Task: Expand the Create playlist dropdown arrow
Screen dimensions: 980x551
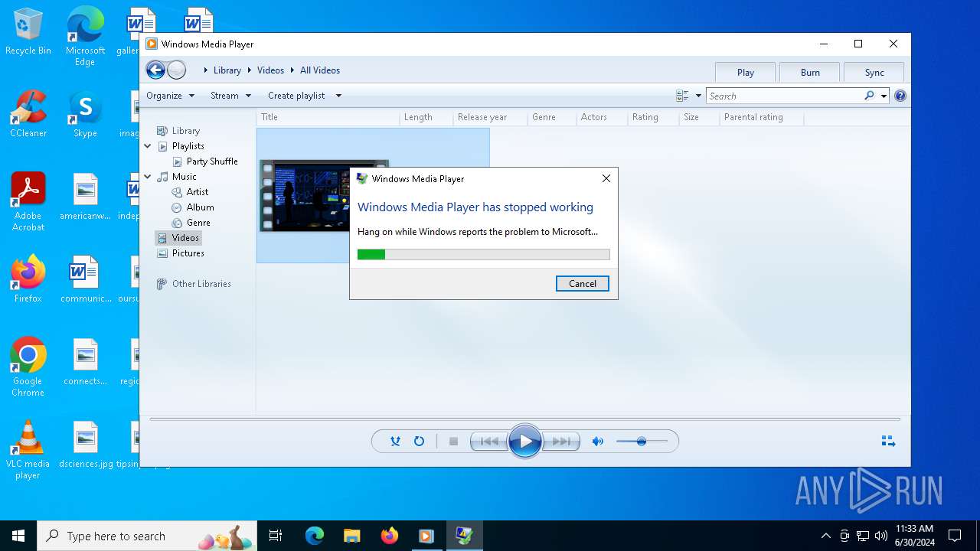Action: (338, 96)
